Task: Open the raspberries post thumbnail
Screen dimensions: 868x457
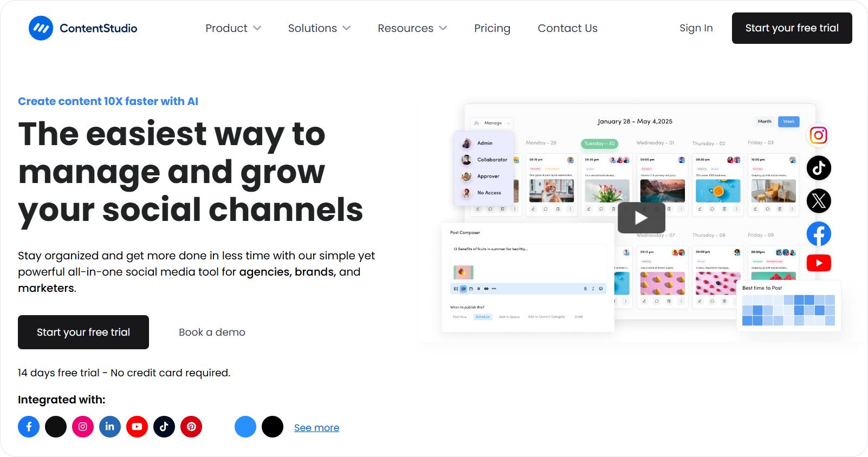Action: 718,283
